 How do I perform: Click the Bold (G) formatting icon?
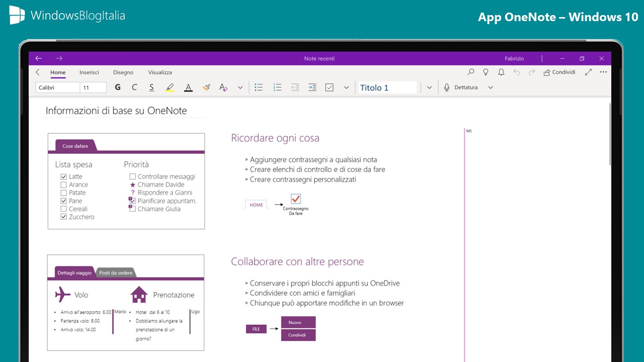click(x=118, y=87)
